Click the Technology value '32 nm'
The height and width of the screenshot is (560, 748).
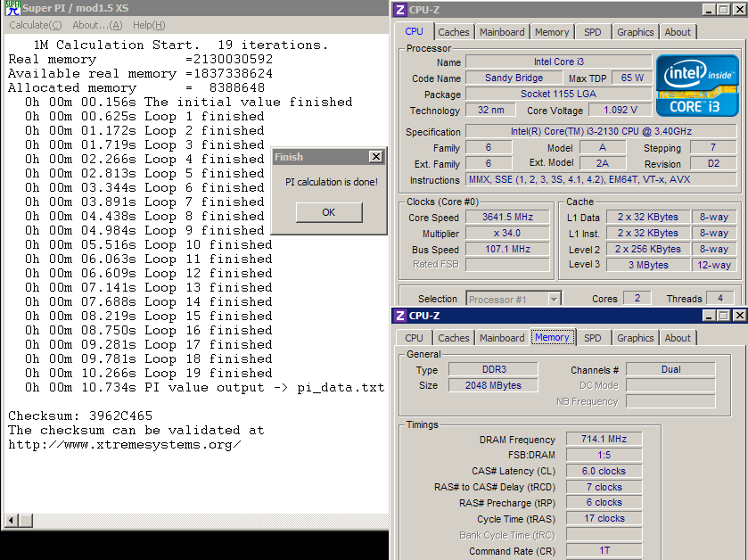(x=491, y=110)
